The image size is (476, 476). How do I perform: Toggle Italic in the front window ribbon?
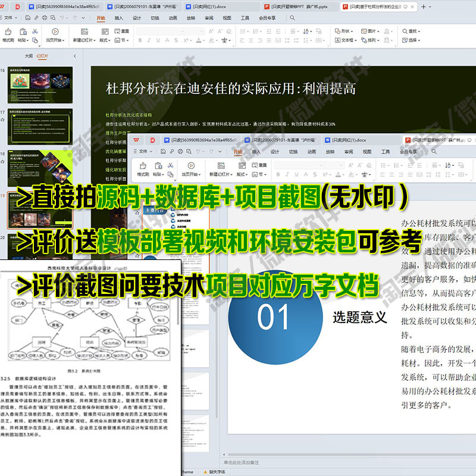(287, 174)
